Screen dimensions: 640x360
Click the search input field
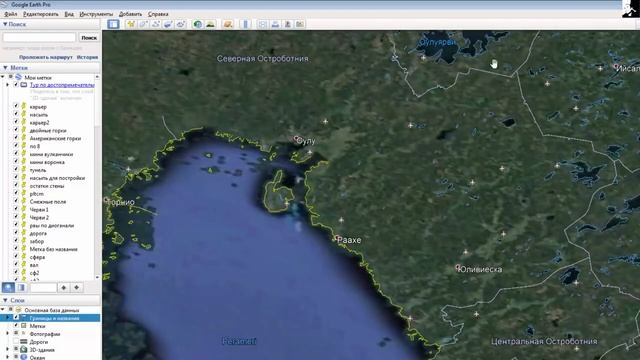coord(40,38)
